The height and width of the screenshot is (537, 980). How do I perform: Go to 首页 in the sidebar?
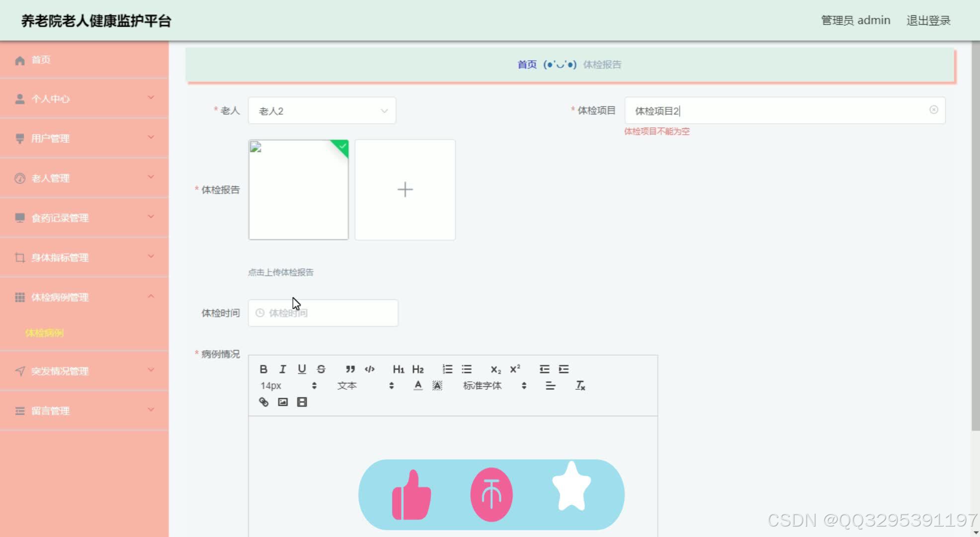click(x=84, y=60)
